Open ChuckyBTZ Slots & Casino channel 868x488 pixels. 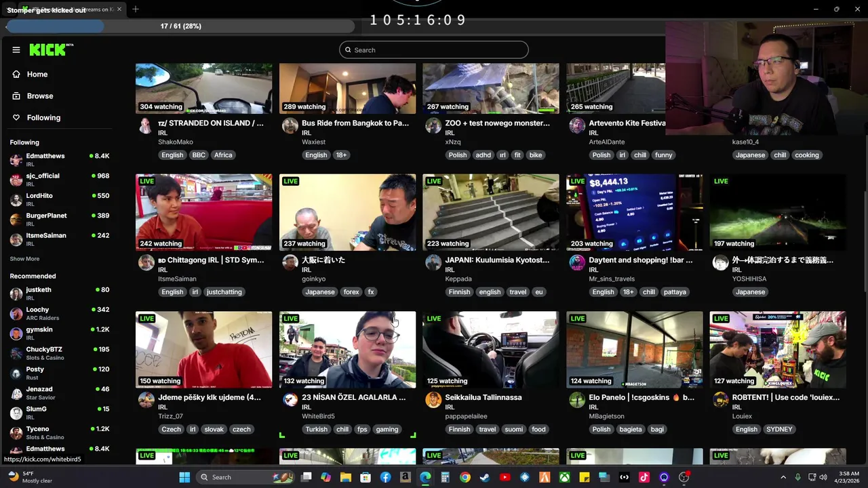pyautogui.click(x=60, y=352)
